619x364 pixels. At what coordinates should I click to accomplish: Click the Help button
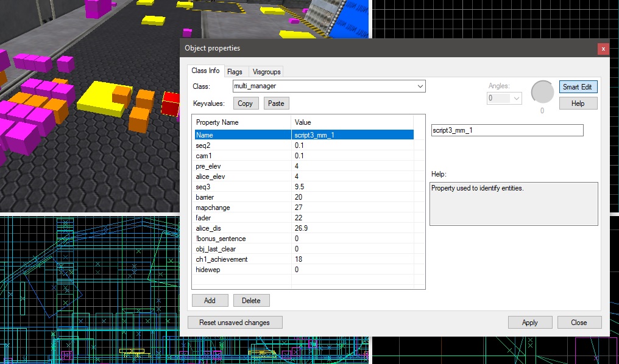pyautogui.click(x=578, y=103)
